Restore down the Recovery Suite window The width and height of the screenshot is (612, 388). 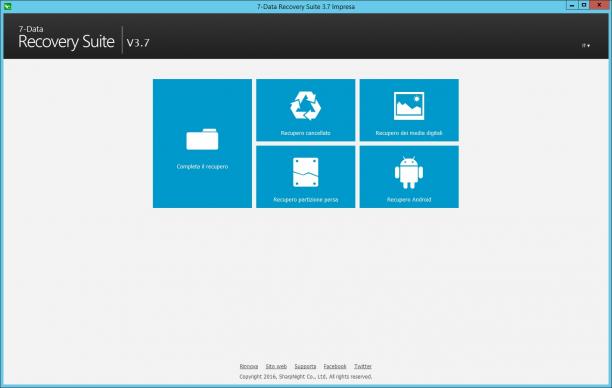[584, 5]
